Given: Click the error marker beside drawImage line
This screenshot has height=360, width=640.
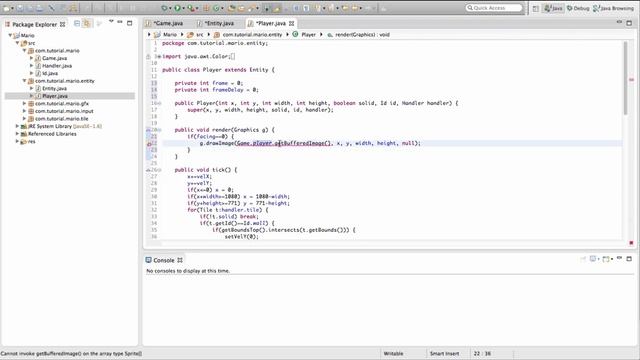Looking at the screenshot, I should 149,144.
